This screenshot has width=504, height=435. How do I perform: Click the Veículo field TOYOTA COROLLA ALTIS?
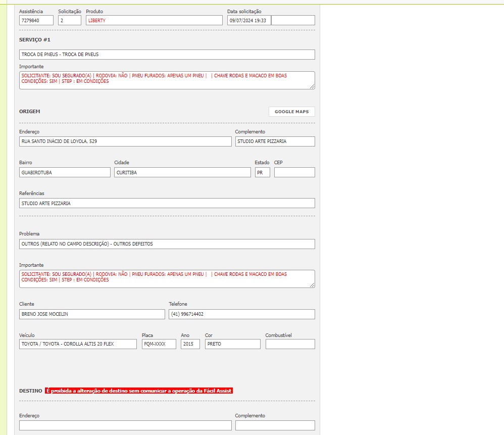(78, 344)
